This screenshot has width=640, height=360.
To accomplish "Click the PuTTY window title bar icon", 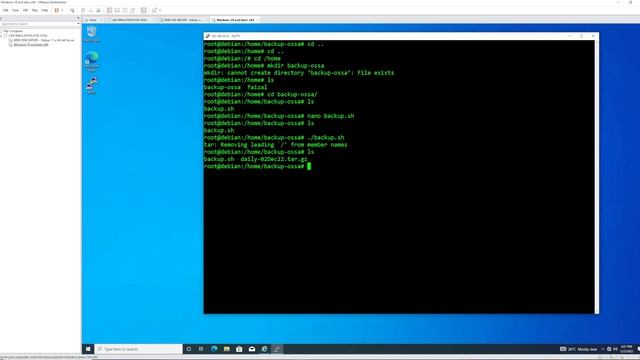I will tap(208, 36).
